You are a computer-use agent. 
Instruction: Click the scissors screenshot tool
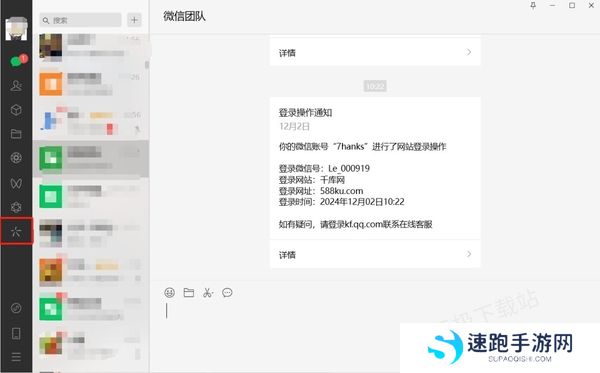coord(208,293)
